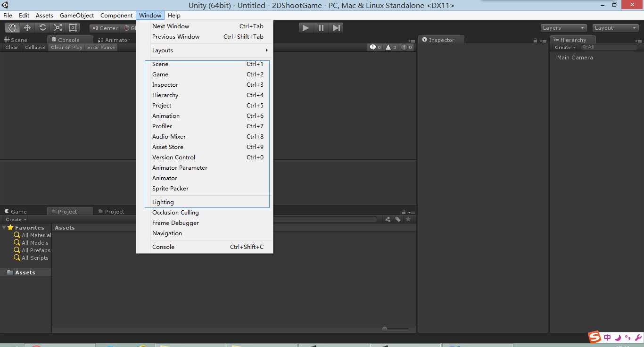Toggle the console warning message count
The image size is (644, 347).
point(391,47)
